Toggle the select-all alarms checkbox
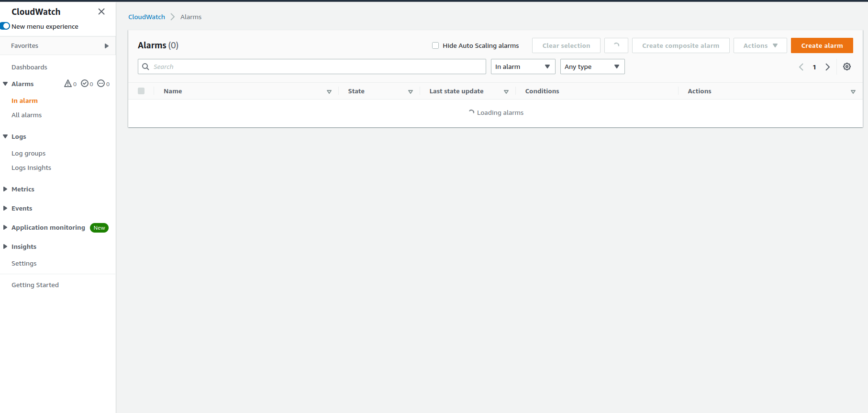The width and height of the screenshot is (868, 413). tap(141, 91)
